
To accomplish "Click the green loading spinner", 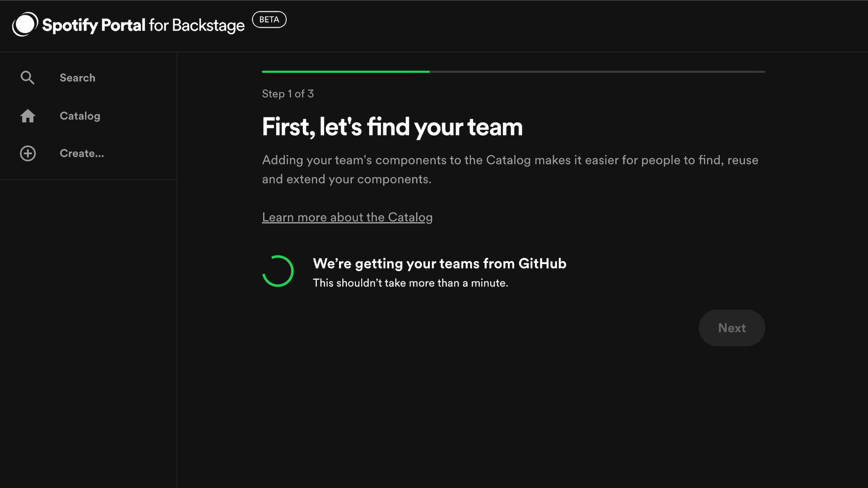I will [x=278, y=271].
